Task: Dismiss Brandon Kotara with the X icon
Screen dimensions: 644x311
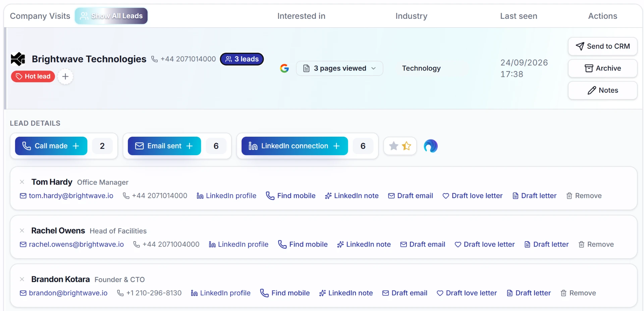Action: point(22,279)
